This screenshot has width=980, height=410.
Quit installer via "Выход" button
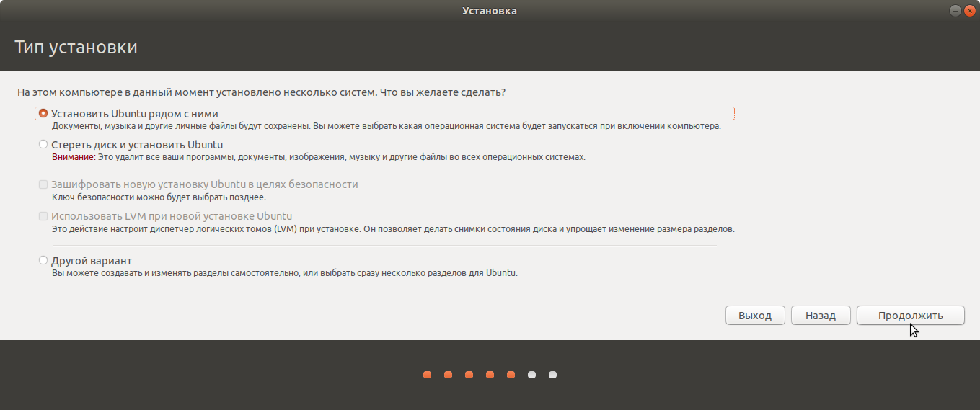[755, 316]
